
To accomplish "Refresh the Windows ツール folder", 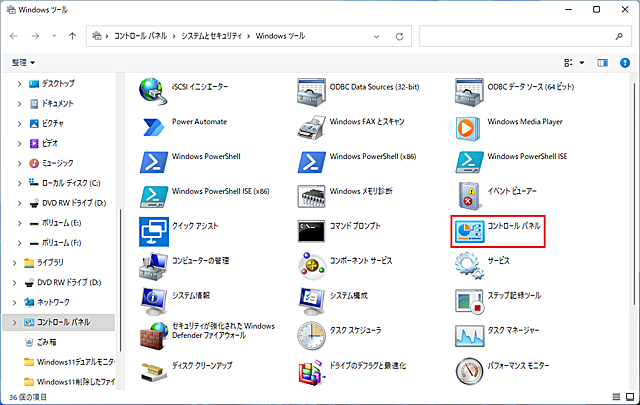I will pos(399,36).
